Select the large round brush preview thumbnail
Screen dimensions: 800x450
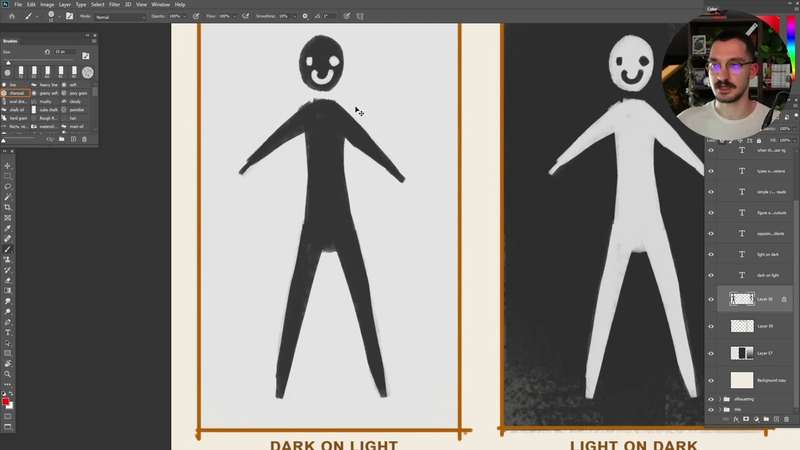88,72
